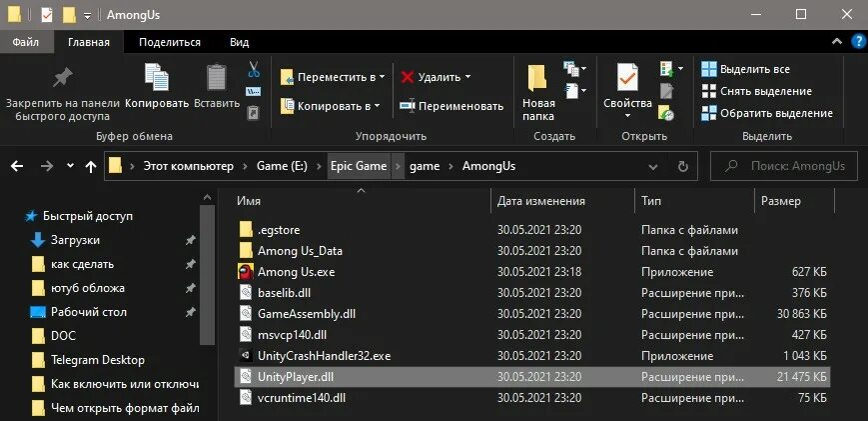Go to Game (E:) breadcrumb
Screen dimensions: 868x421
282,166
